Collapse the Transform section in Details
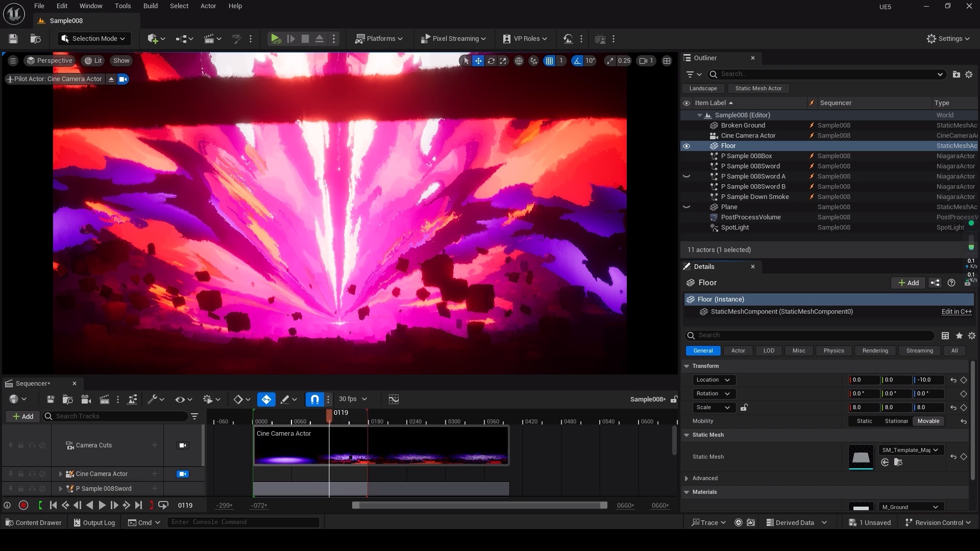The image size is (980, 551). coord(687,366)
